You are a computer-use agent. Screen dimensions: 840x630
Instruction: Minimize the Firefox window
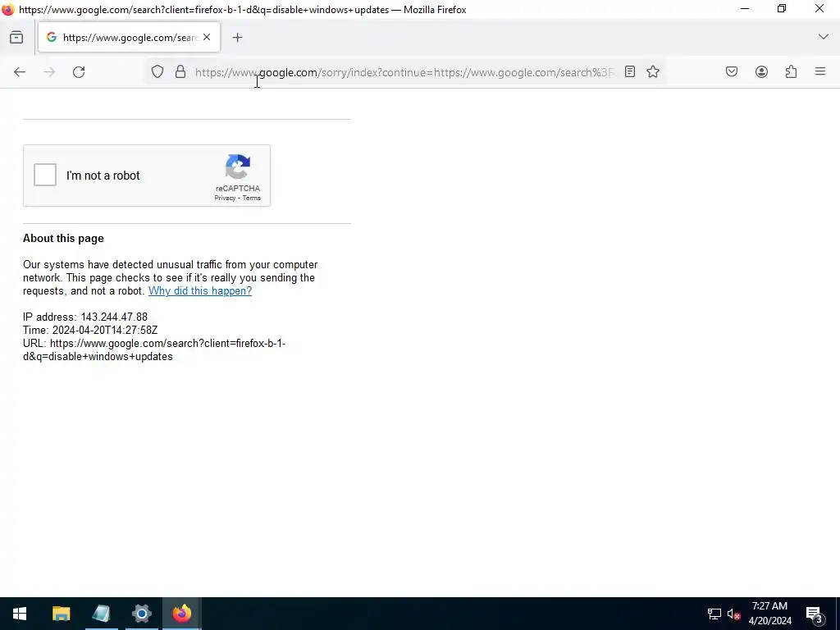pyautogui.click(x=745, y=9)
